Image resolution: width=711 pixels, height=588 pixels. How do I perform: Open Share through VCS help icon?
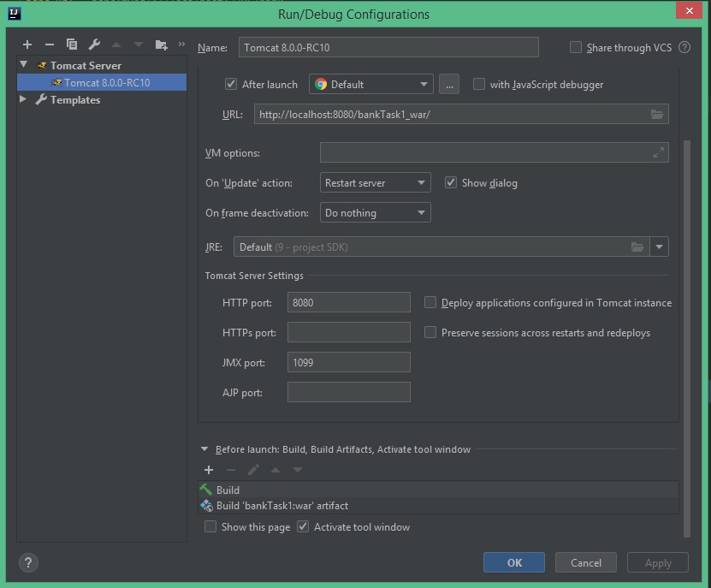point(684,47)
